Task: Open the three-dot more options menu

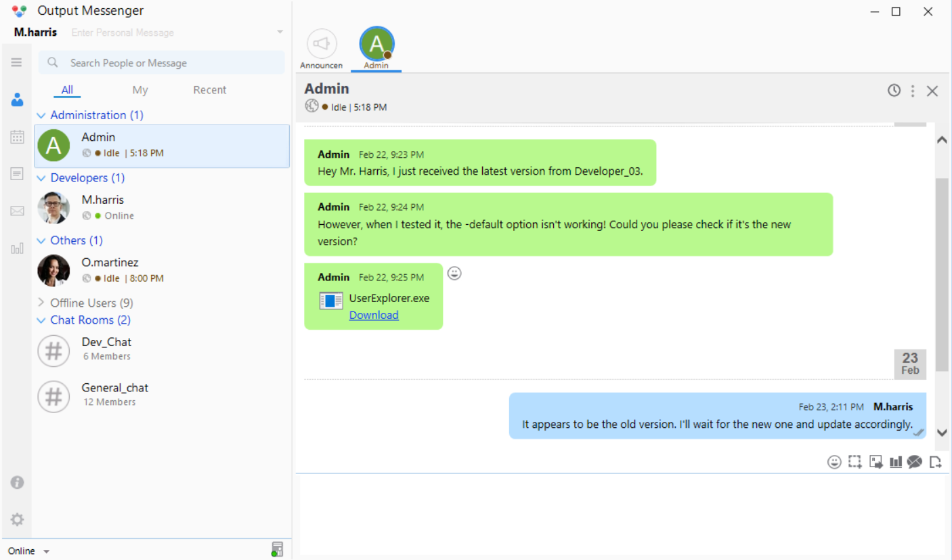Action: pyautogui.click(x=913, y=90)
